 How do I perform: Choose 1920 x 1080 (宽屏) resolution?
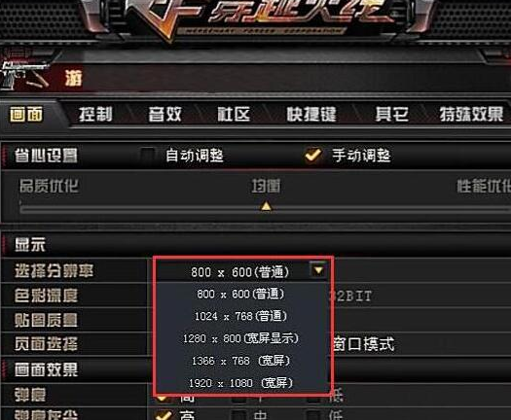tap(240, 383)
